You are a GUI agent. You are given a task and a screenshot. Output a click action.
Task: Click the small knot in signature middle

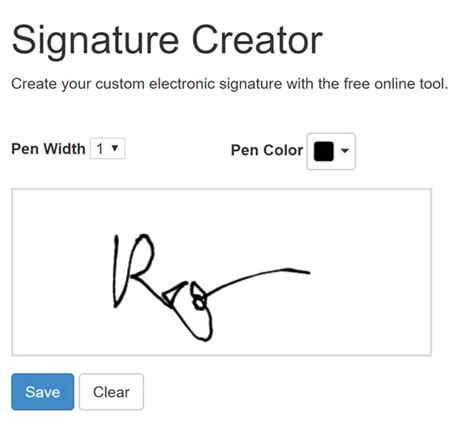tap(199, 297)
